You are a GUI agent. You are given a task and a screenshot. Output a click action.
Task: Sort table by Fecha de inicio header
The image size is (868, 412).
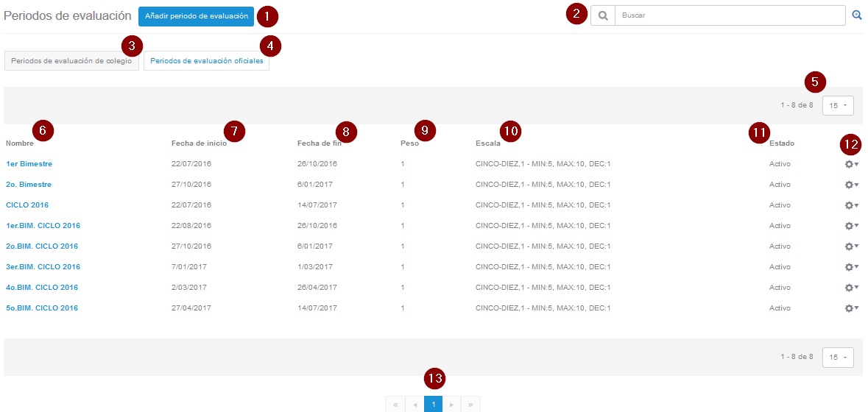coord(198,143)
